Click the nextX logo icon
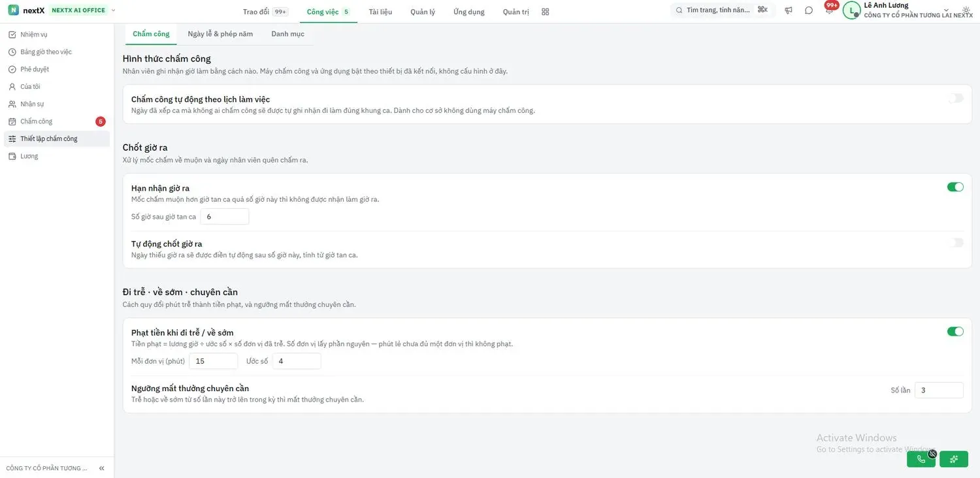This screenshot has height=478, width=980. point(13,10)
